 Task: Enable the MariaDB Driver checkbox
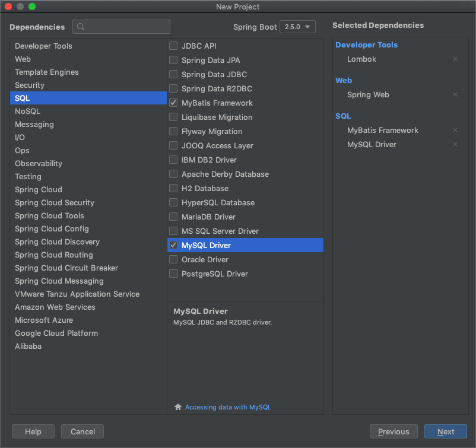[173, 217]
